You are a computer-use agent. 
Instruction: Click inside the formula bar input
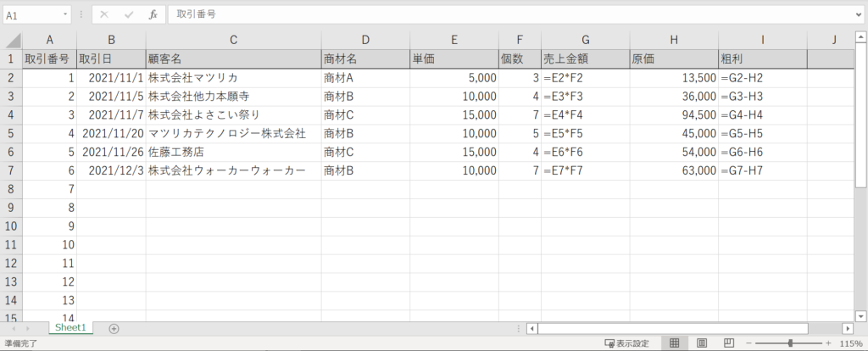click(510, 15)
